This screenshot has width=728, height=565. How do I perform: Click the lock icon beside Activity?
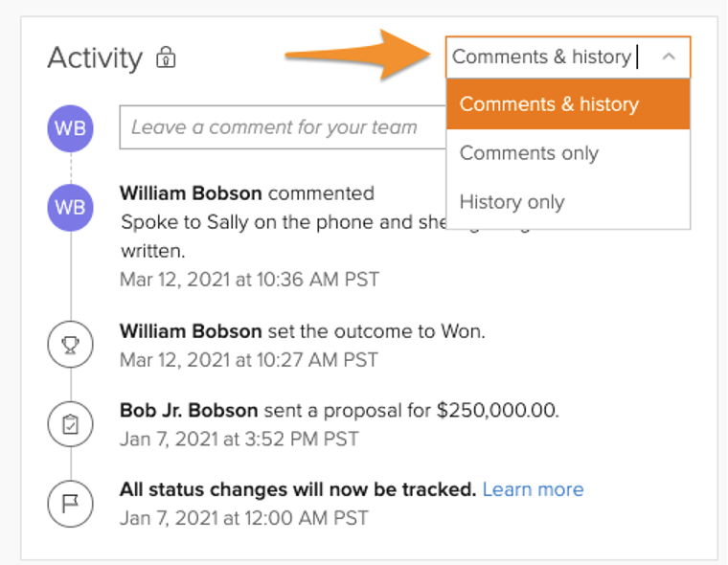point(167,57)
